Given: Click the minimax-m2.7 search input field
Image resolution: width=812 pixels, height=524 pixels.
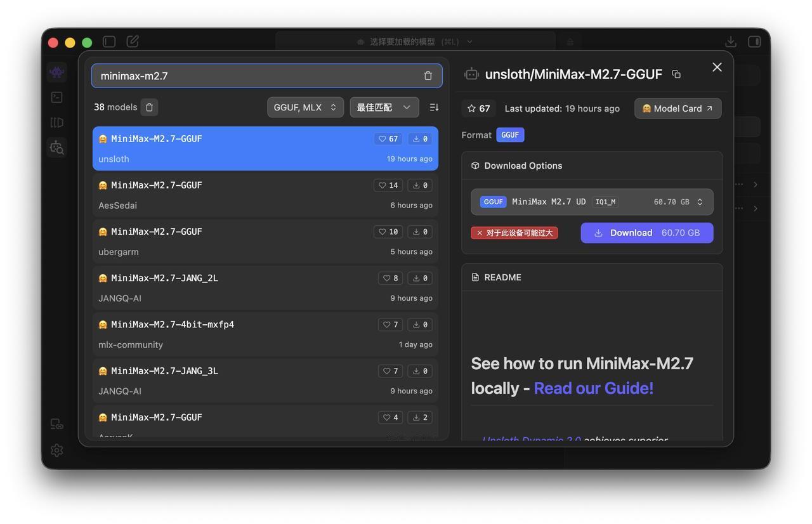Looking at the screenshot, I should (x=257, y=75).
